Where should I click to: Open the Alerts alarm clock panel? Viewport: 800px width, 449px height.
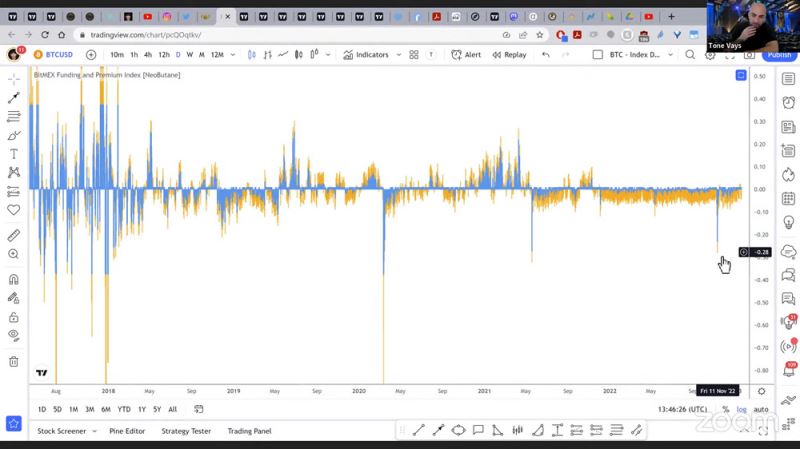click(x=788, y=102)
